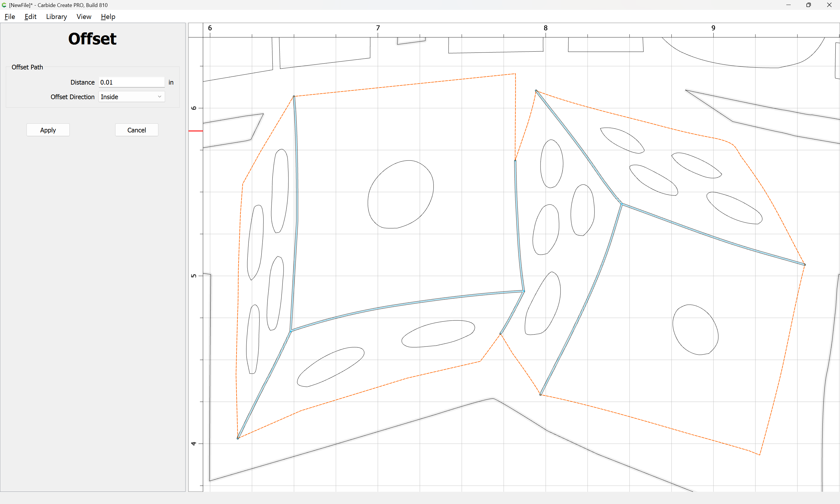Click the 'Offset Direction' label

click(73, 97)
